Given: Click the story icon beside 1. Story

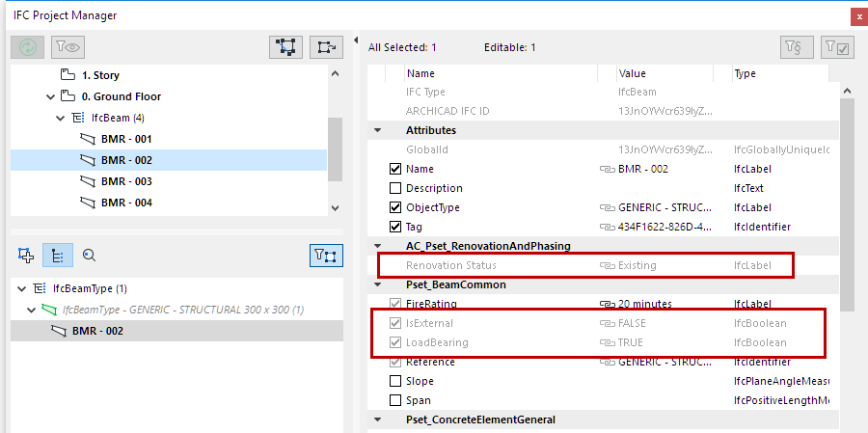Looking at the screenshot, I should pos(68,75).
